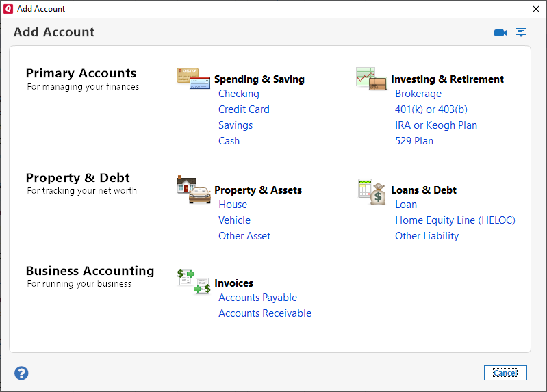
Task: Open the video tutorial camera icon
Action: click(x=500, y=33)
